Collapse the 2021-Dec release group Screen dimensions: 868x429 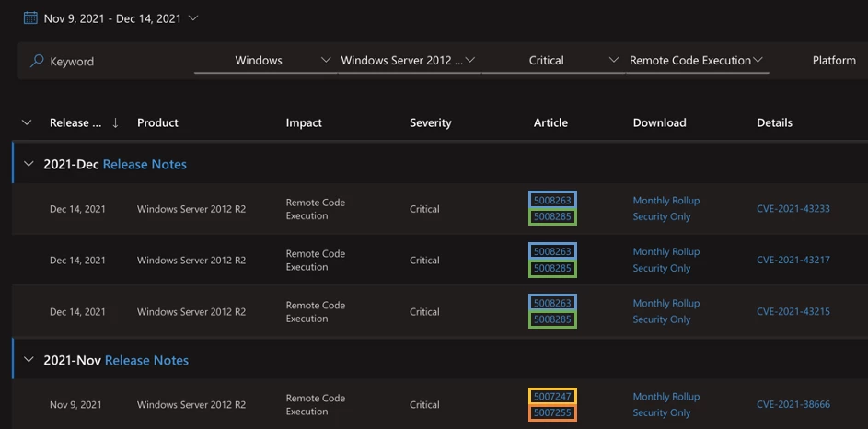pyautogui.click(x=27, y=164)
